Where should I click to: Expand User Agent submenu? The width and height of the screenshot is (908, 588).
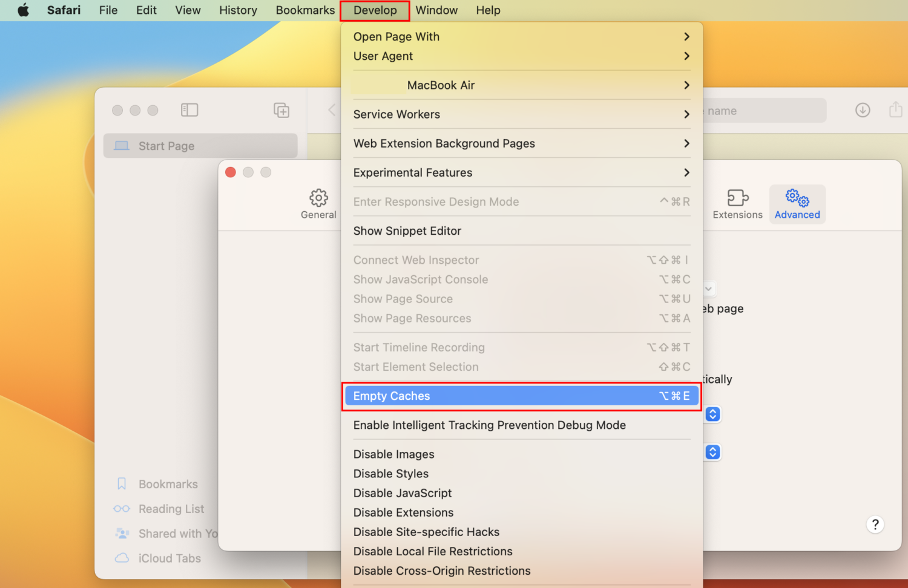point(521,56)
